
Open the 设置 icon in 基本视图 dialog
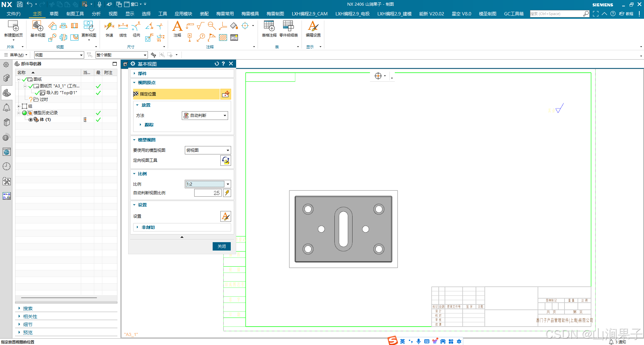click(226, 216)
